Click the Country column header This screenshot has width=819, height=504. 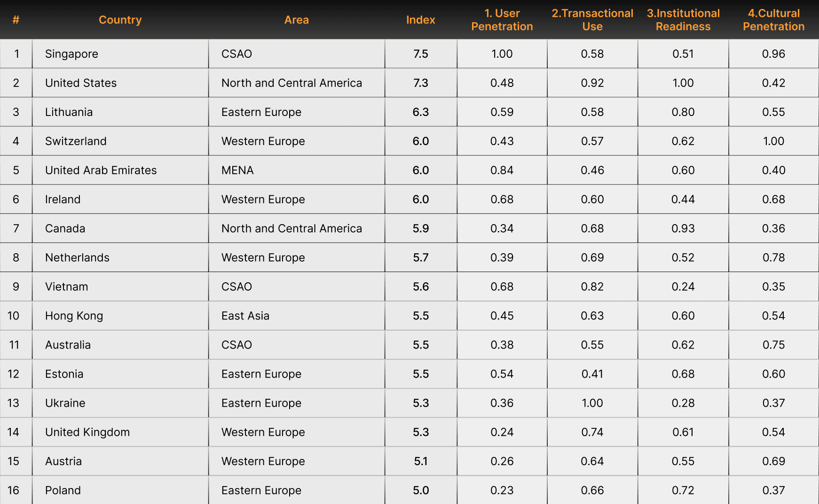120,20
